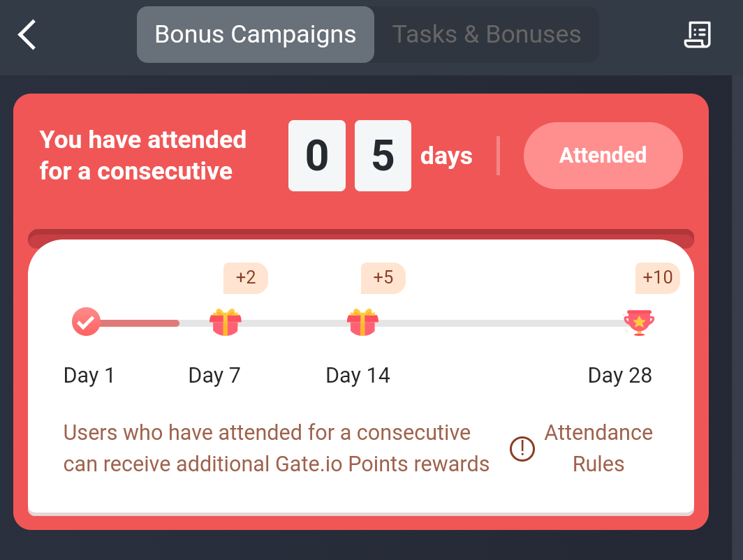Open Attendance Rules link
Screen dimensions: 743x560
point(598,448)
